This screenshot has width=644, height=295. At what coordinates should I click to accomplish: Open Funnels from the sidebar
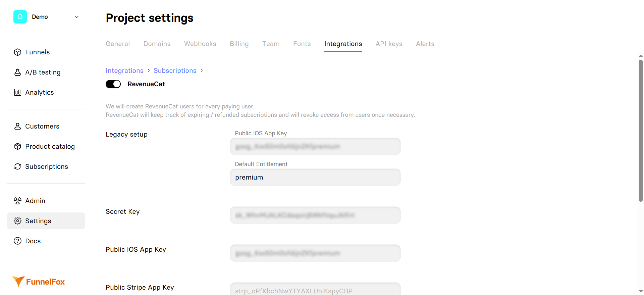46,52
